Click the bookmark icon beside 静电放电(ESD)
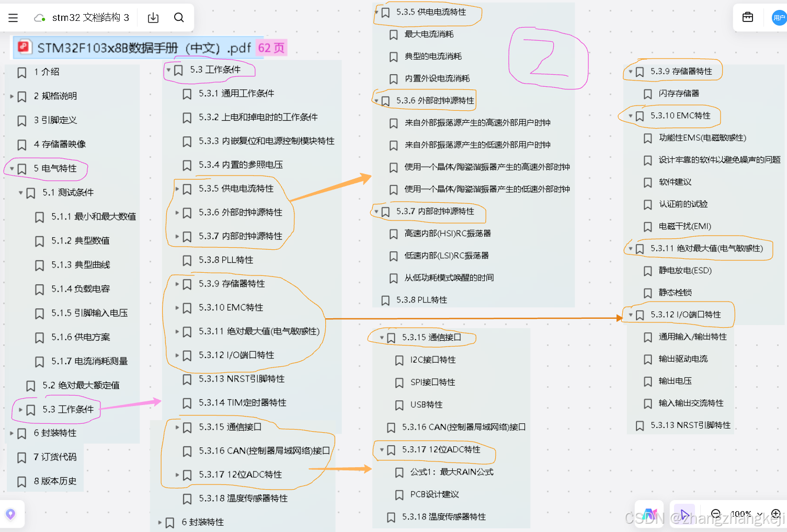Screen dimensions: 787x532 tap(647, 271)
